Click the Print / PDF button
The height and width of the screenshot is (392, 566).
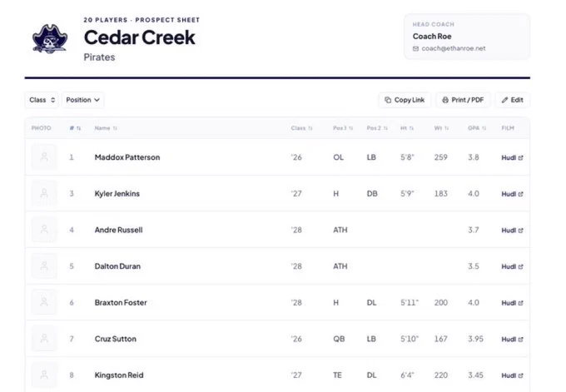[x=463, y=100]
